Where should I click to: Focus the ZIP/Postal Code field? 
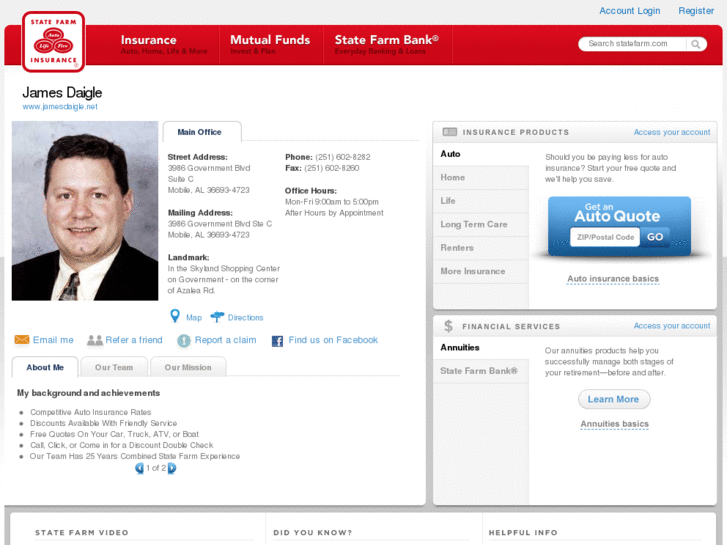[x=605, y=237]
